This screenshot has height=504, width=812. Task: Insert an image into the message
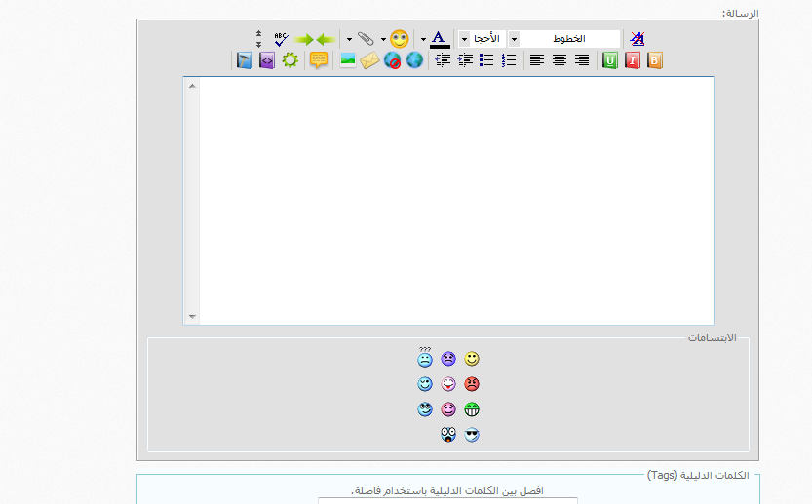point(347,60)
